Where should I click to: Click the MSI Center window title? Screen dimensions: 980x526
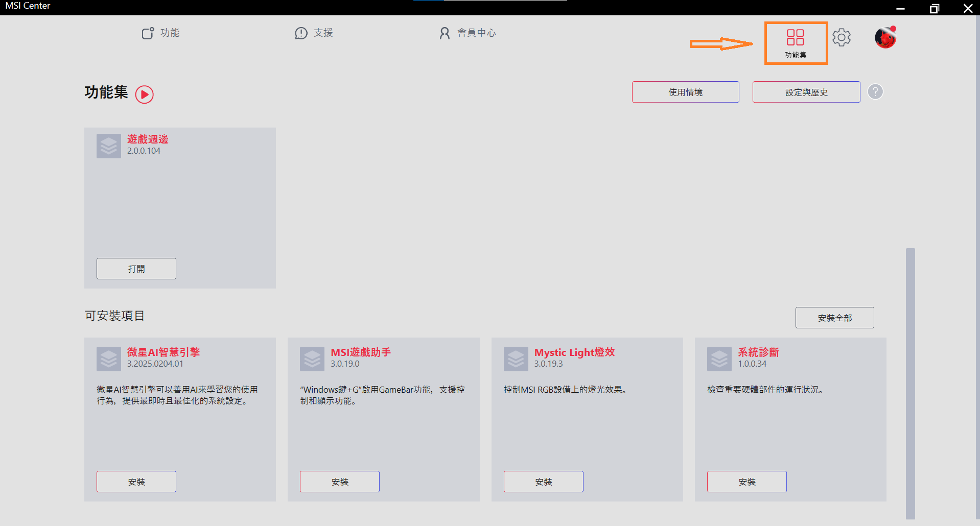tap(28, 6)
